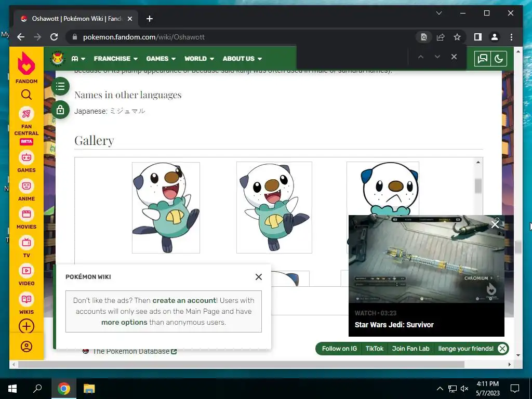Click the Pokémon Wiki Pikachu logo
Viewport: 532px width, 399px height.
coord(58,58)
